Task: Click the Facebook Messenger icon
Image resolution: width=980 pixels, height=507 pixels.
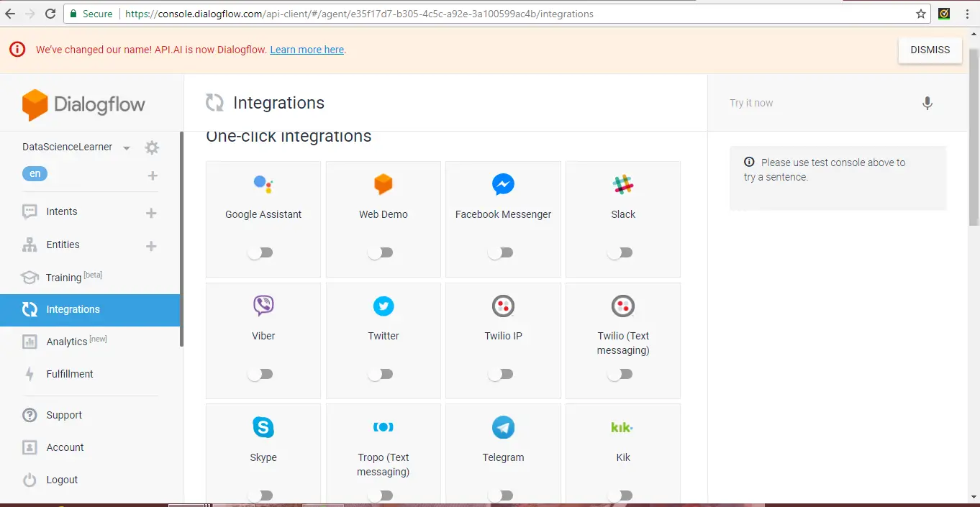Action: pyautogui.click(x=503, y=185)
